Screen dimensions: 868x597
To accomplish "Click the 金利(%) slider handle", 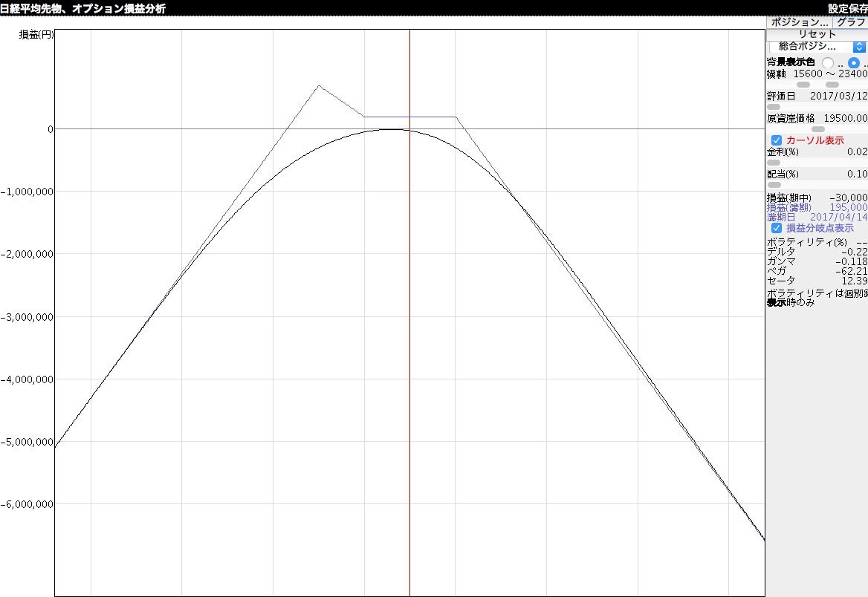I will (x=774, y=163).
